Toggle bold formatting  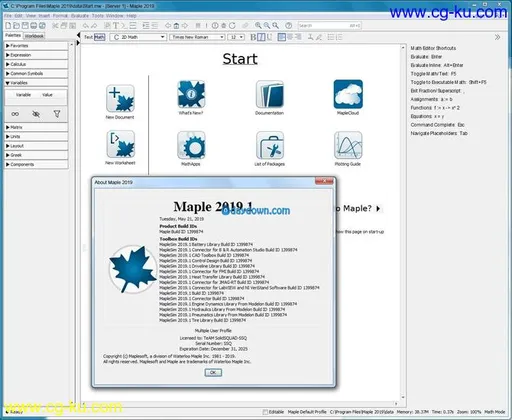click(x=253, y=37)
